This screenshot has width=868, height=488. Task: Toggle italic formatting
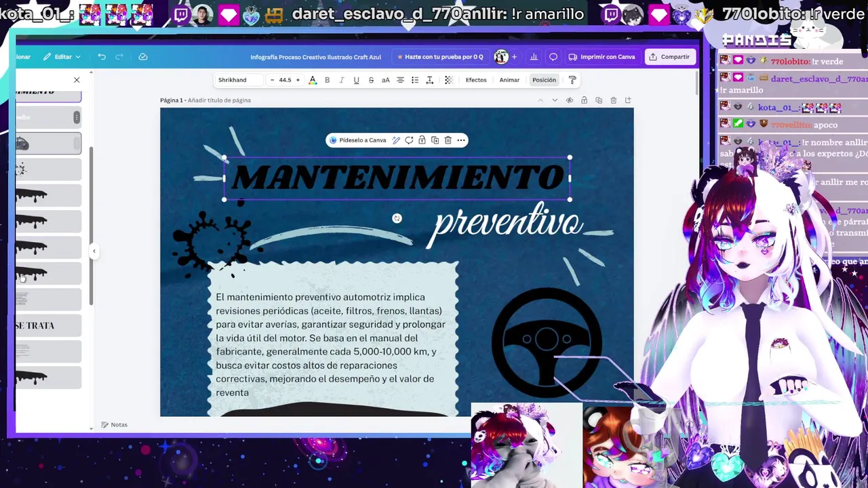pos(342,80)
